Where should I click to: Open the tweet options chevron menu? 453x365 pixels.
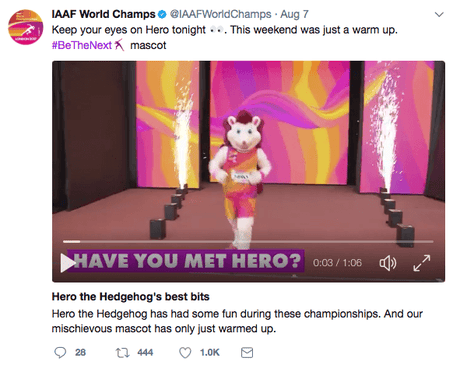click(x=439, y=14)
